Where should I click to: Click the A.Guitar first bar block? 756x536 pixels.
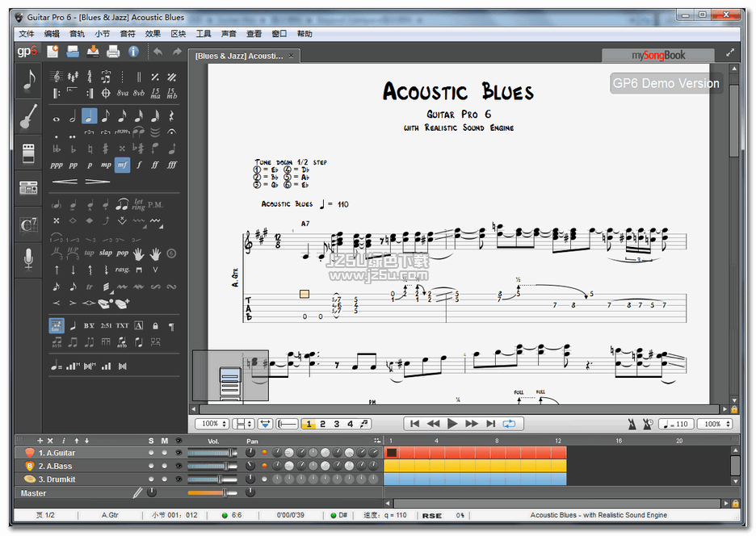pos(392,453)
